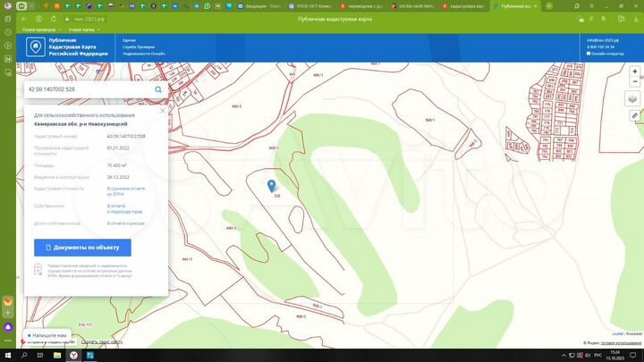
Task: Open the cadastral map logo icon in header
Action: click(x=35, y=46)
